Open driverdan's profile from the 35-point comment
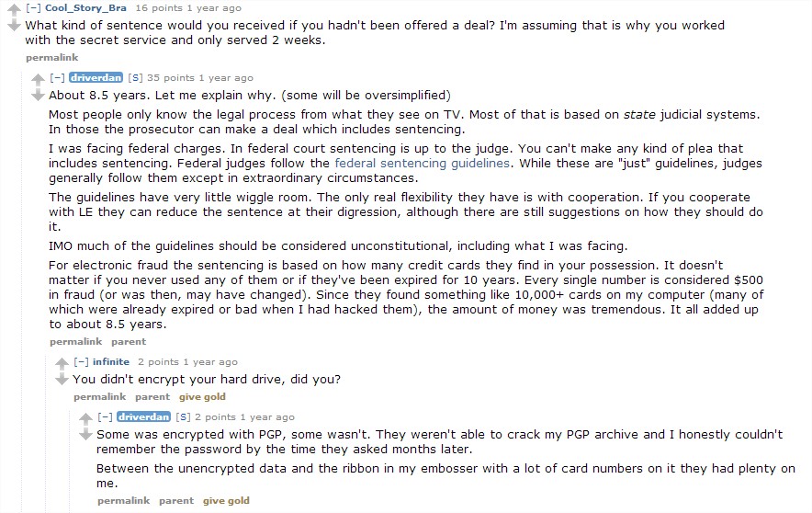The image size is (812, 513). coord(96,78)
